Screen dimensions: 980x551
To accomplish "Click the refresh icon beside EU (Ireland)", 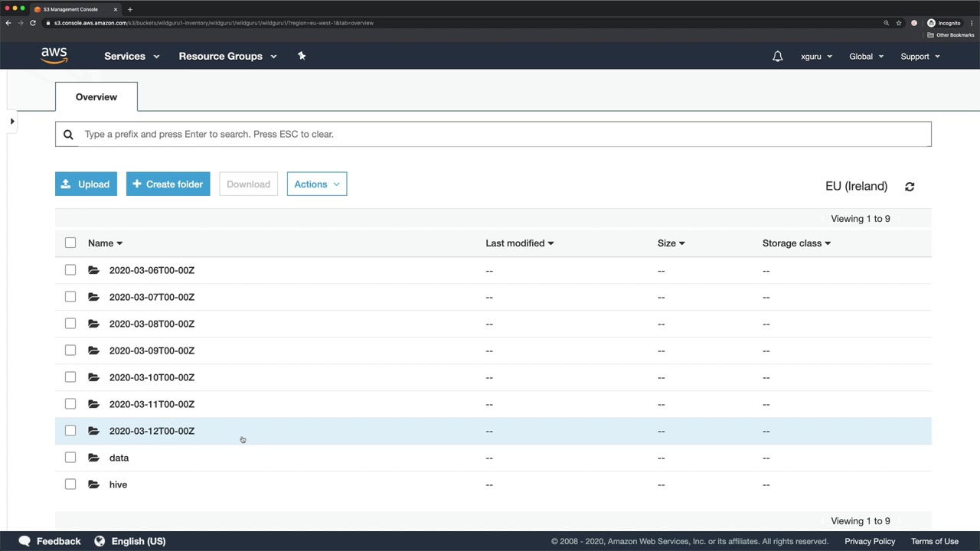I will click(910, 187).
